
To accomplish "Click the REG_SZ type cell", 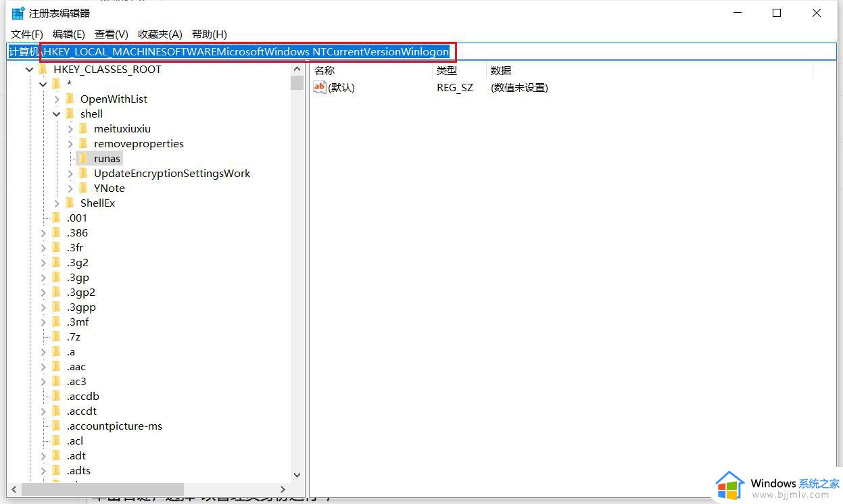I will (x=455, y=87).
